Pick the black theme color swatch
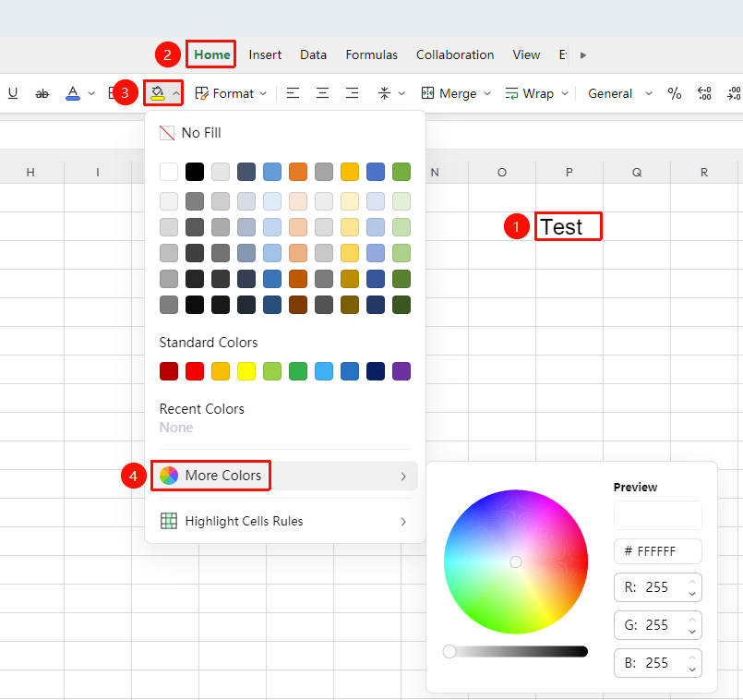This screenshot has height=700, width=743. tap(195, 172)
